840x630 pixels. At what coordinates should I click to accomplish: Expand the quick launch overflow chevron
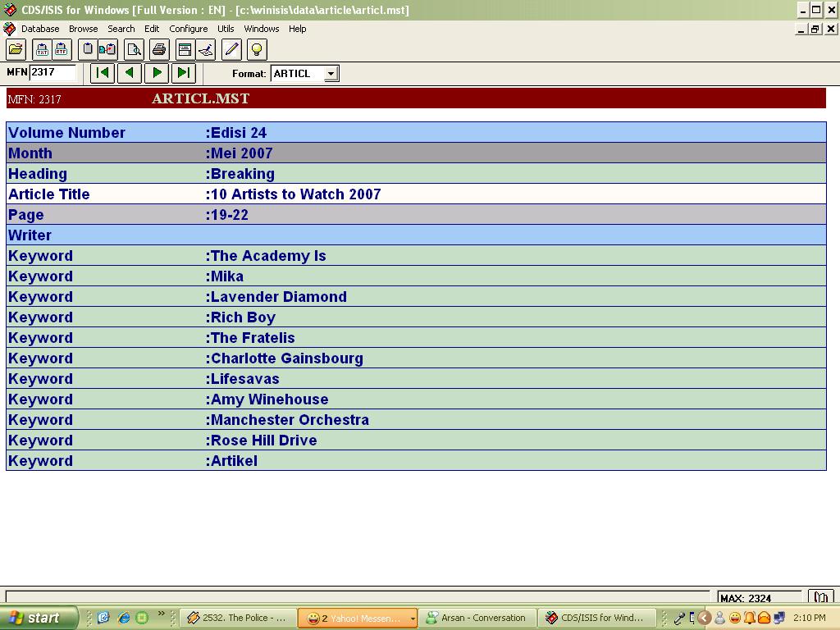coord(162,614)
